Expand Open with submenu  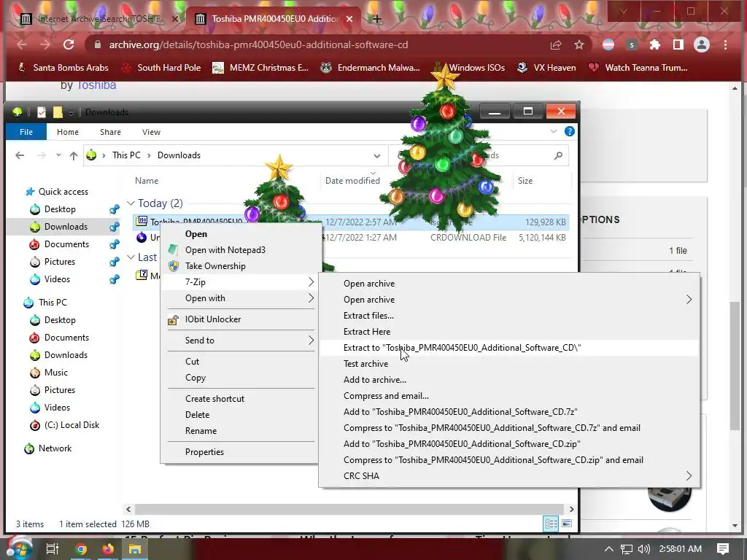(x=239, y=298)
